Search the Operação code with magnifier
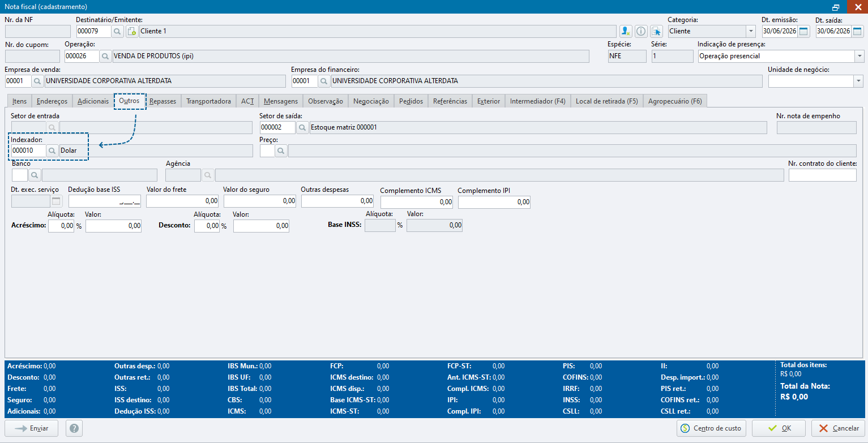868x443 pixels. point(106,56)
